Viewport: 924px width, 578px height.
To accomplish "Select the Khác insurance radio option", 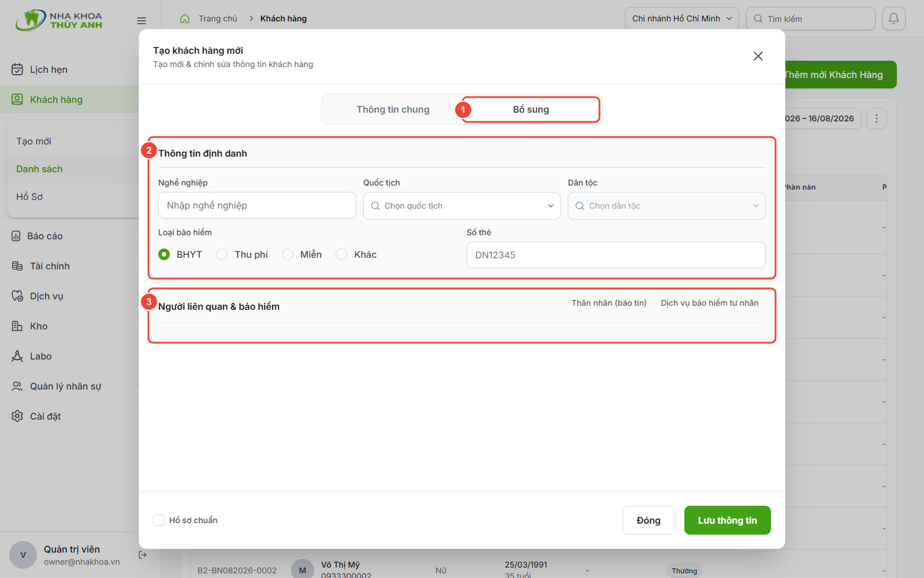I will tap(341, 254).
